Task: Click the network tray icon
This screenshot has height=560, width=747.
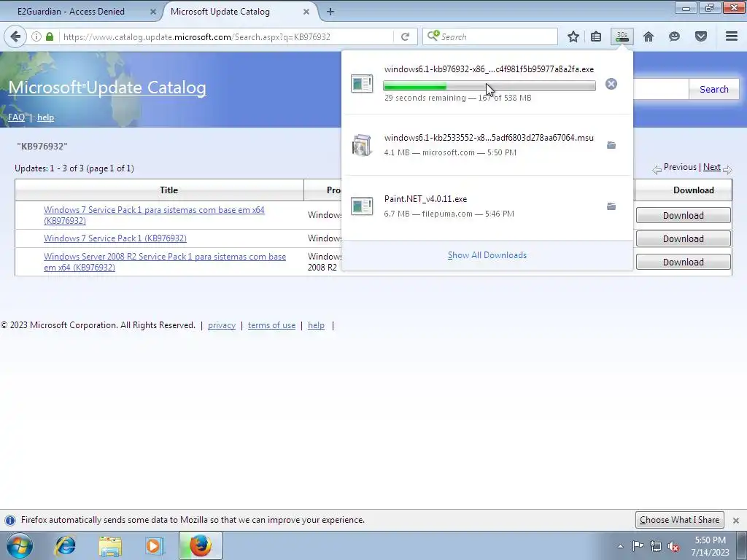Action: [x=656, y=546]
